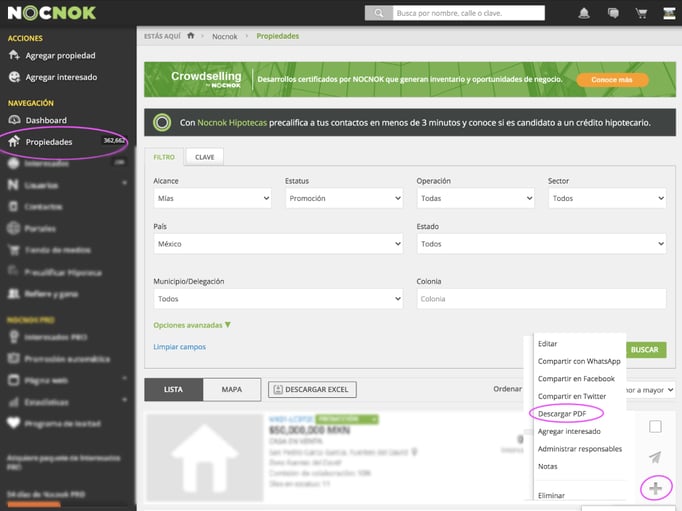Image resolution: width=682 pixels, height=511 pixels.
Task: Click the home breadcrumb icon
Action: pyautogui.click(x=191, y=36)
